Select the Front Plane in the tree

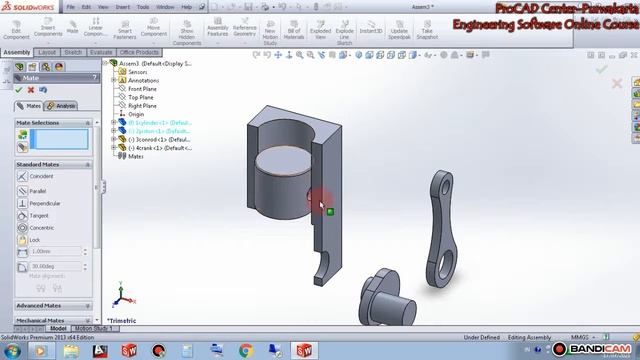point(142,89)
